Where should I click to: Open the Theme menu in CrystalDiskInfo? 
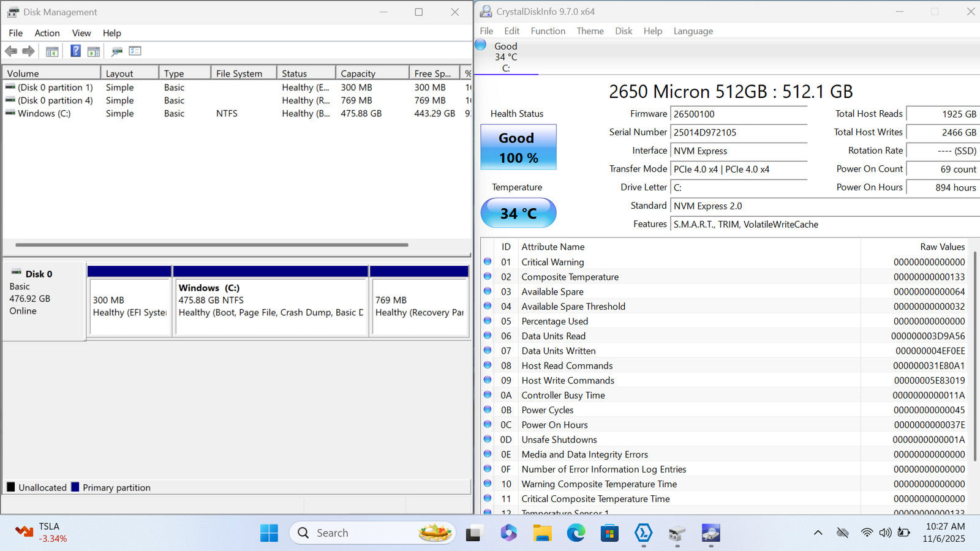click(590, 31)
